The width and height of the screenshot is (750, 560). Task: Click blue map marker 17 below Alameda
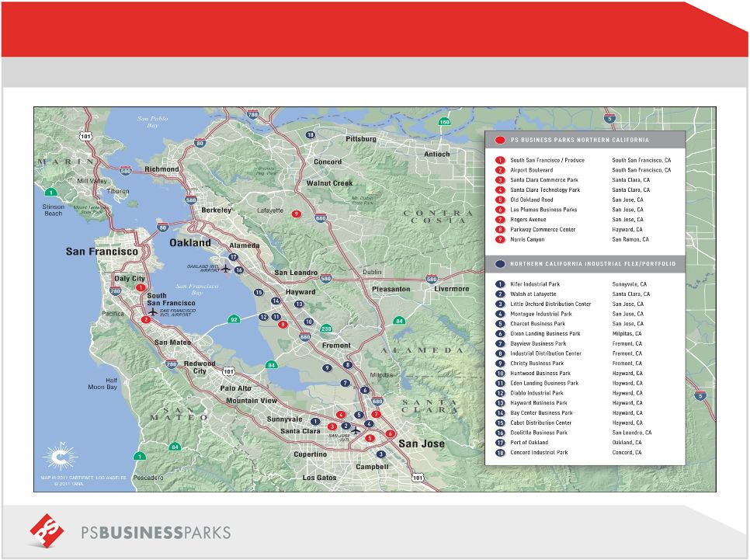[x=233, y=257]
